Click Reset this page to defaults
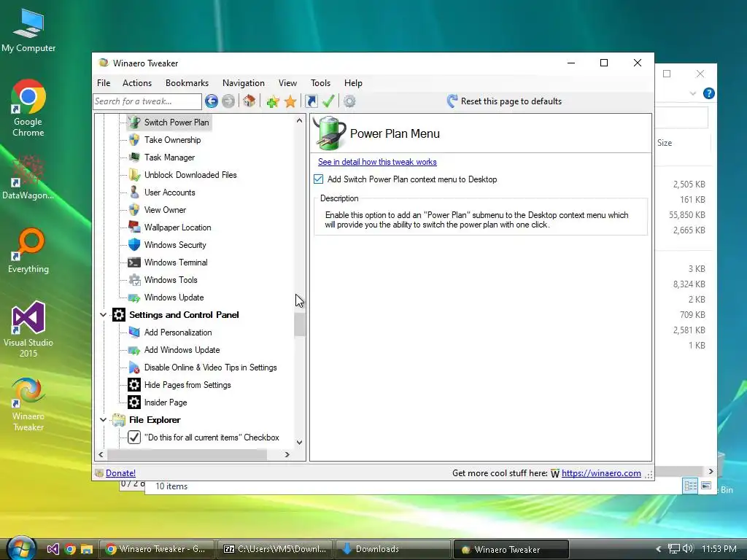 [x=504, y=101]
